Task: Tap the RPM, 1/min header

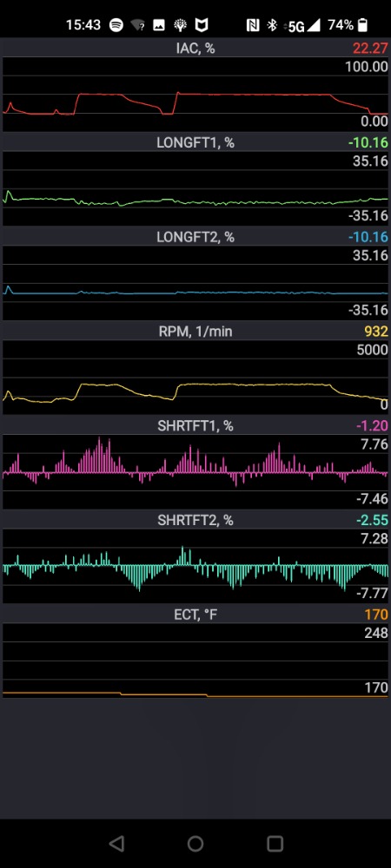Action: [x=195, y=332]
